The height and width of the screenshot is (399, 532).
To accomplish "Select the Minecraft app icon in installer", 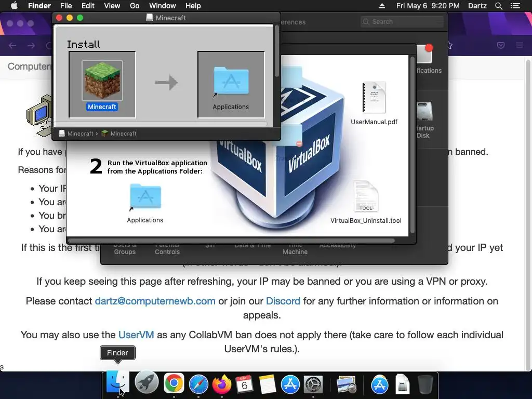I will [x=102, y=81].
